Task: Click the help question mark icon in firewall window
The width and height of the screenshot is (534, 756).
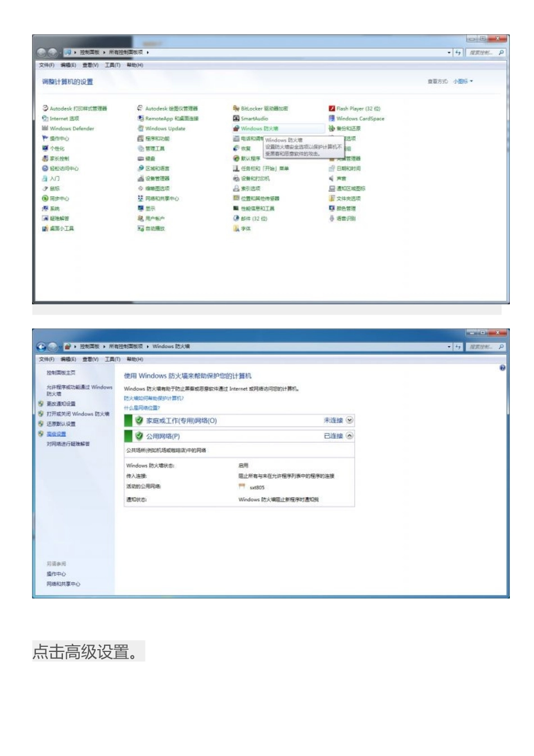Action: point(502,368)
